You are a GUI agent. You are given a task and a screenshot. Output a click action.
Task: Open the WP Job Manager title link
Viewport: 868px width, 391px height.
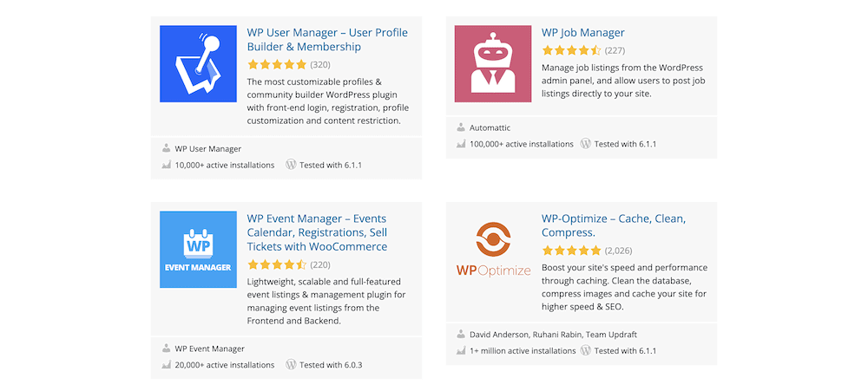click(583, 33)
